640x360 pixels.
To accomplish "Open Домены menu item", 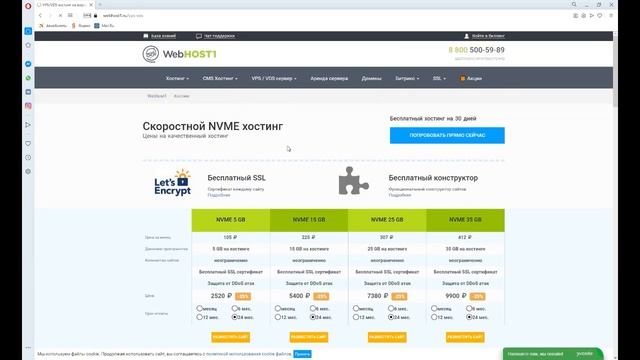I will coord(371,78).
